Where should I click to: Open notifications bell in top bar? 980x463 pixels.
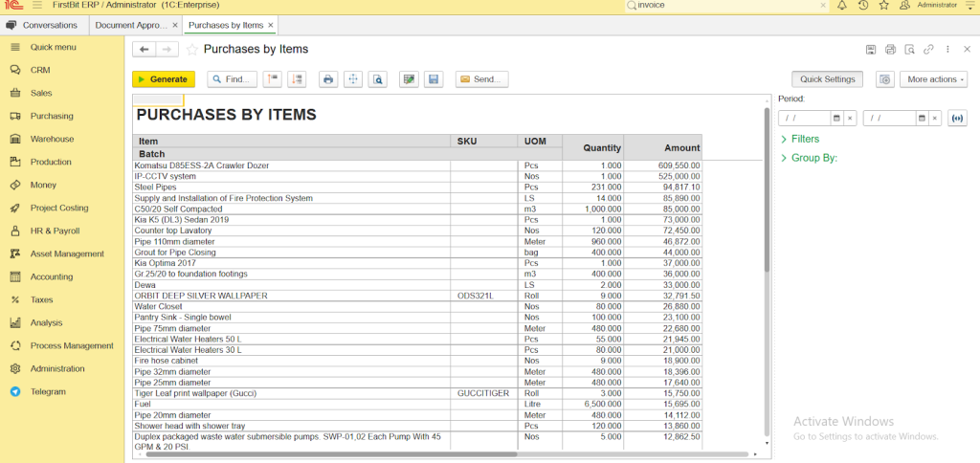[842, 5]
